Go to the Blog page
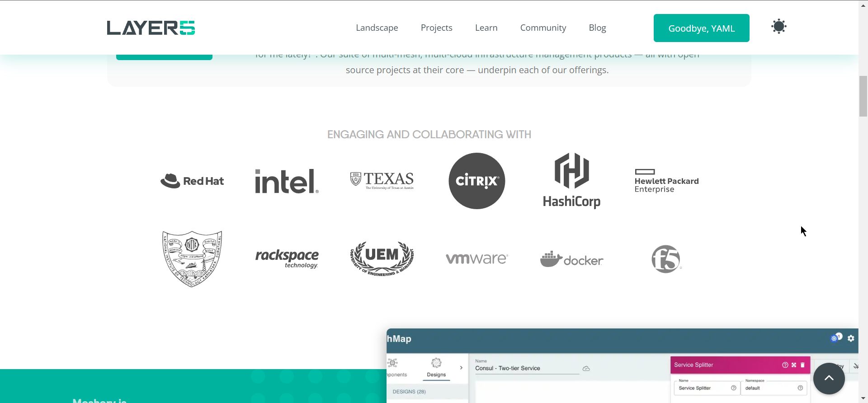 (597, 28)
